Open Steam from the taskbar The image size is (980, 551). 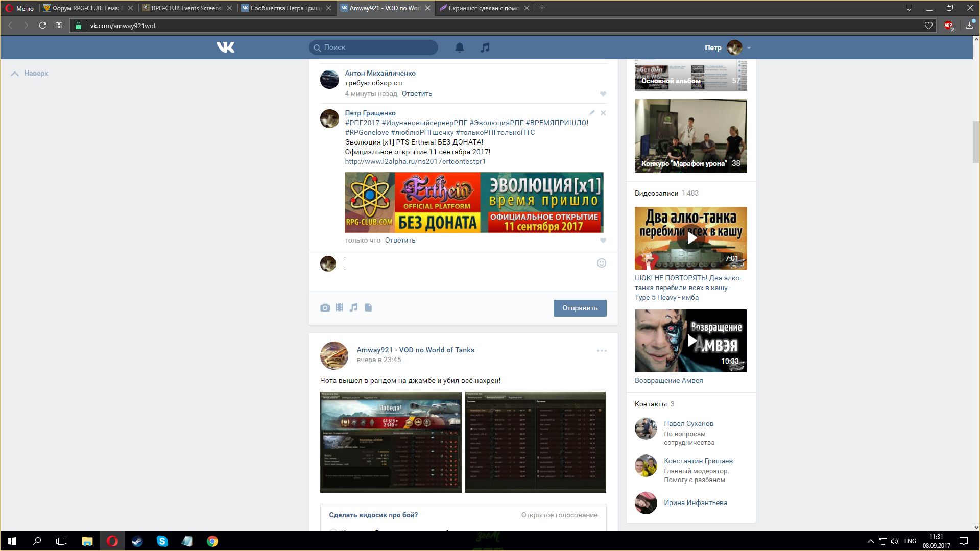coord(137,541)
